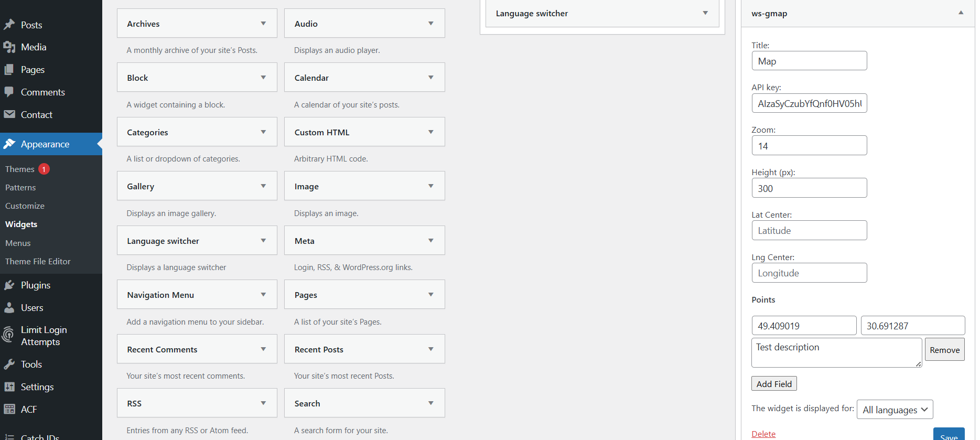Focus the point latitude field 49.409019
The height and width of the screenshot is (440, 980).
[x=804, y=326]
